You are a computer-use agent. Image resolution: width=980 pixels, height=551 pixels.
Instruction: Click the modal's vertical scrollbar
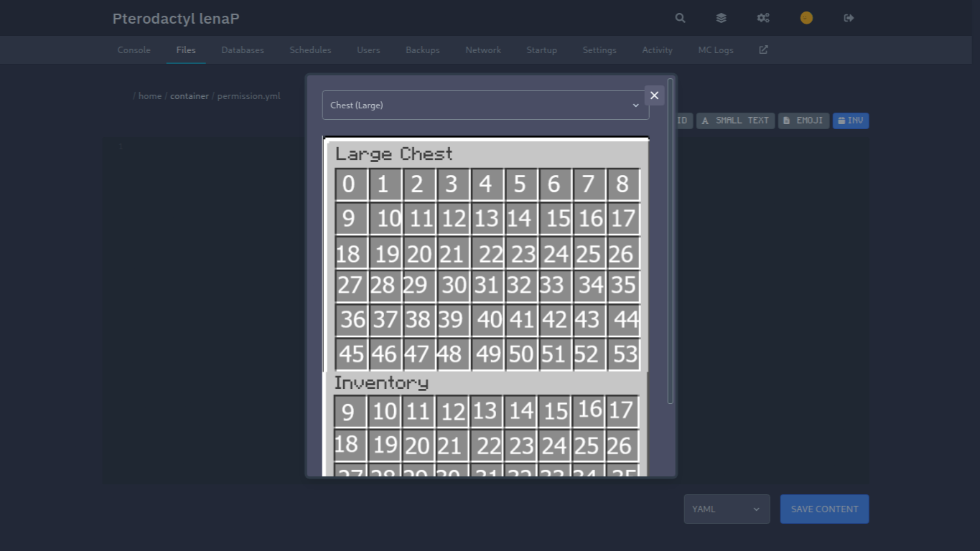coord(671,240)
